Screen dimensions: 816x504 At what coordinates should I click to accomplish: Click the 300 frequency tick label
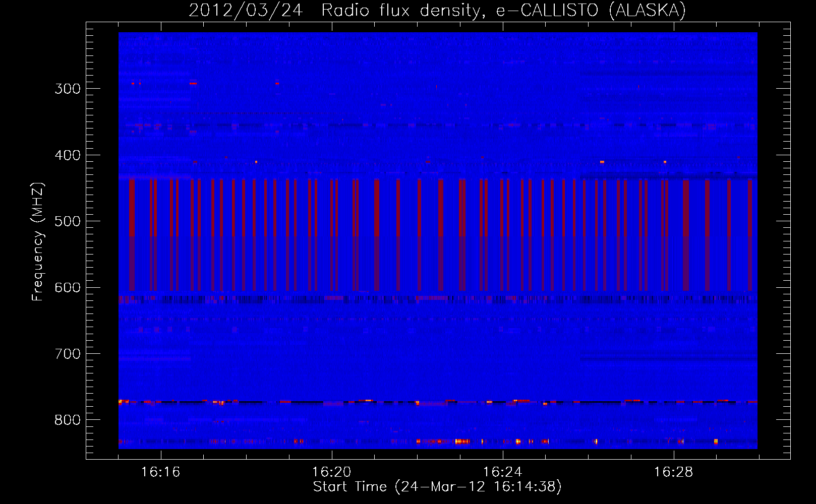(68, 89)
